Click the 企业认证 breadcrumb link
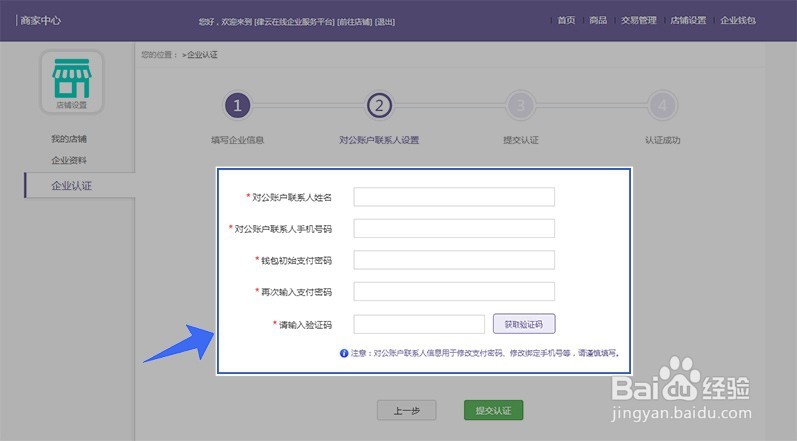The width and height of the screenshot is (797, 441). pyautogui.click(x=202, y=54)
